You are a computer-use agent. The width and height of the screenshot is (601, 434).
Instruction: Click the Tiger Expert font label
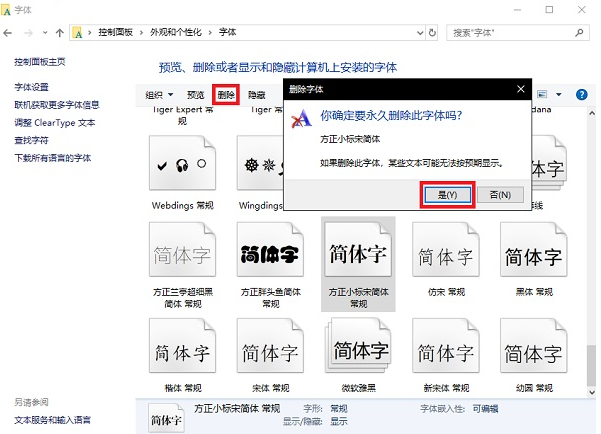[183, 115]
